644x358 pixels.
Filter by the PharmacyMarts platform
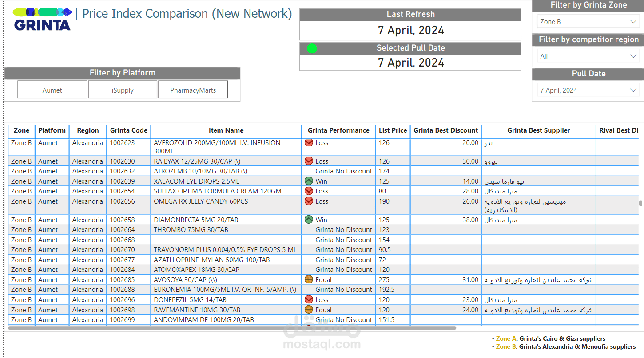[x=193, y=90]
